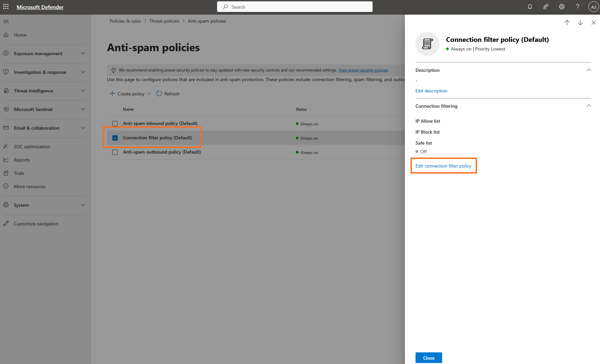Go to previous item with up arrow
Screen dimensions: 600x364
[567, 23]
